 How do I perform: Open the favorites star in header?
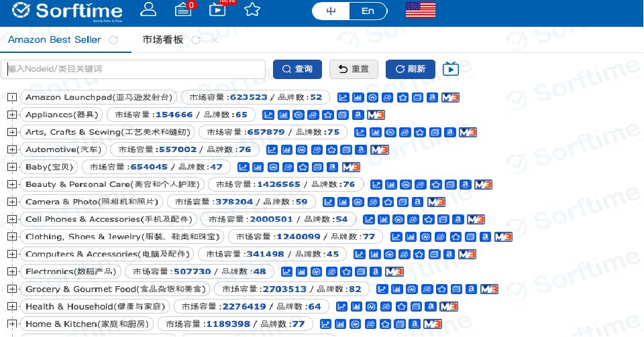252,9
